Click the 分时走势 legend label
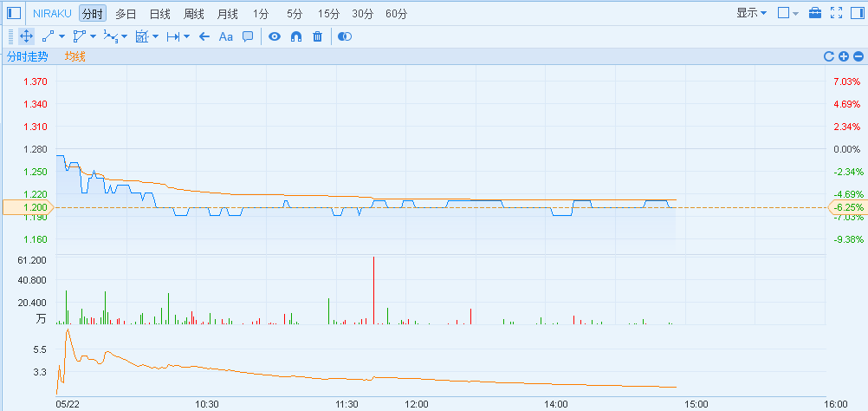Image resolution: width=868 pixels, height=411 pixels. (x=27, y=56)
